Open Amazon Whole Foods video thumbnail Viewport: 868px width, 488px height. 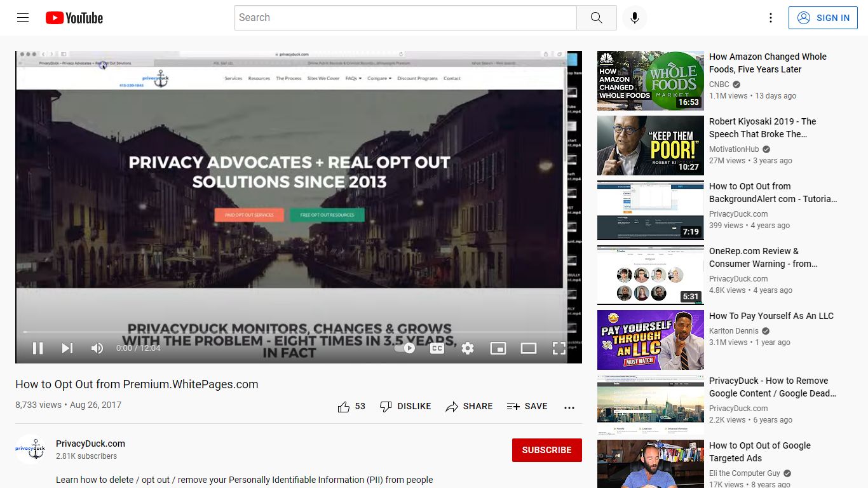[x=651, y=81]
